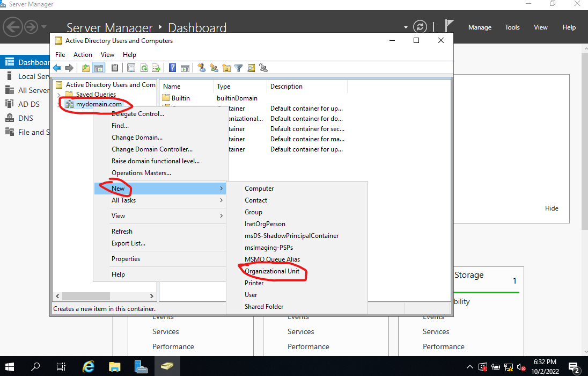This screenshot has height=376, width=588.
Task: Click the filter funnel toolbar icon
Action: [239, 68]
